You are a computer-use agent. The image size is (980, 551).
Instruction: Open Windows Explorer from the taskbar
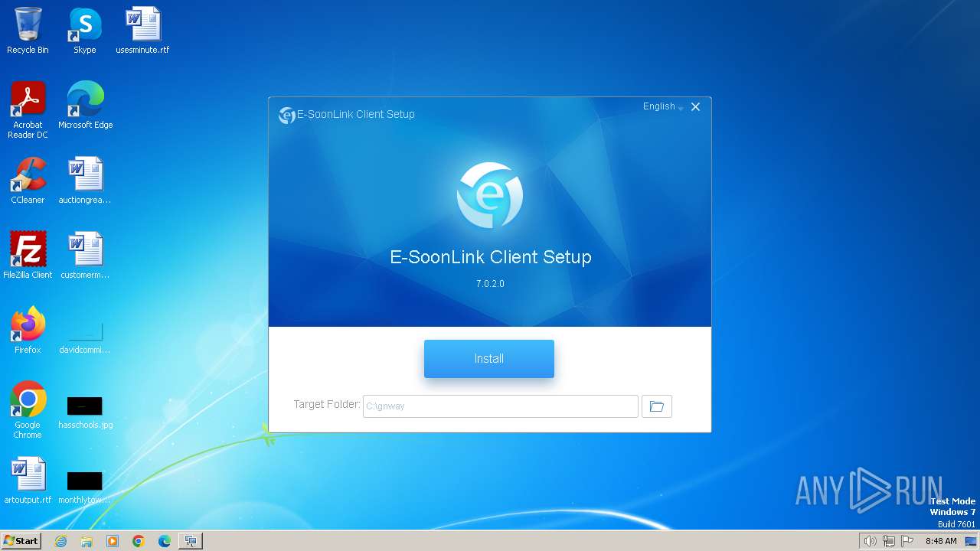click(87, 541)
